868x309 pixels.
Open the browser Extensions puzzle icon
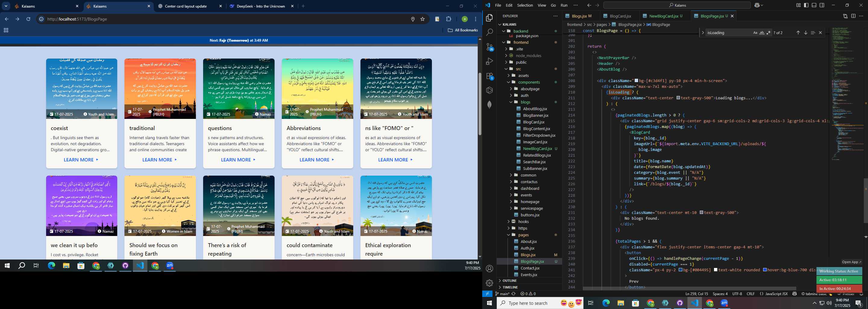tap(448, 19)
